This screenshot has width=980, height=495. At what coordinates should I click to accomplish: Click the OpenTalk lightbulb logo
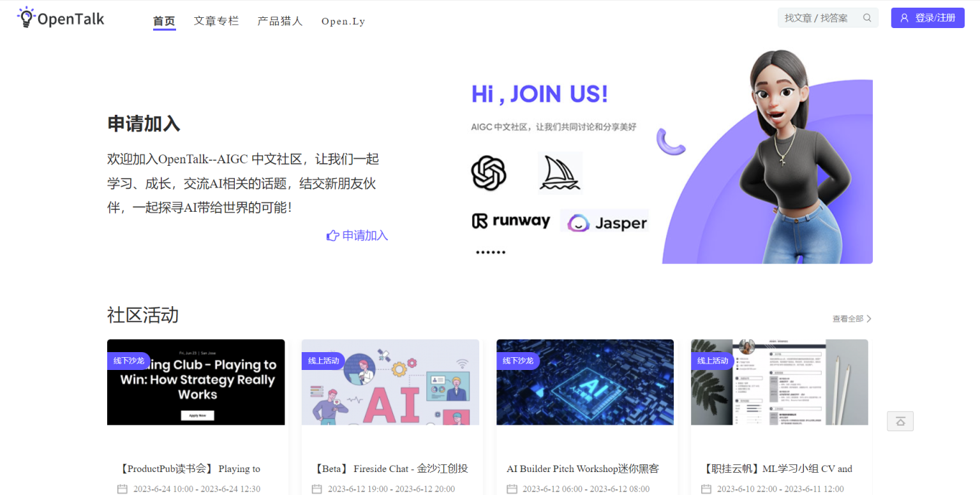click(x=26, y=18)
